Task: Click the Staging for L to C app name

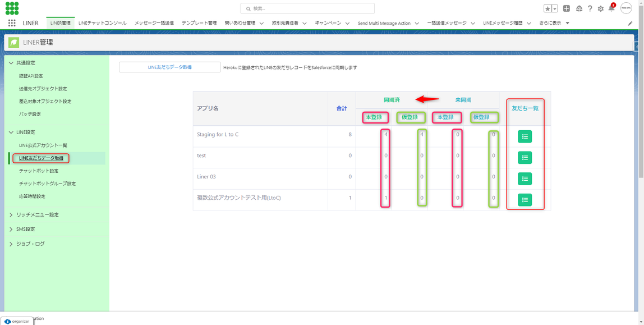Action: tap(218, 134)
